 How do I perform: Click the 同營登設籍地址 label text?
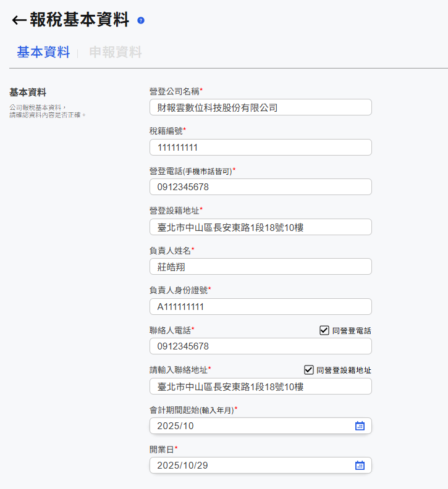tap(344, 370)
